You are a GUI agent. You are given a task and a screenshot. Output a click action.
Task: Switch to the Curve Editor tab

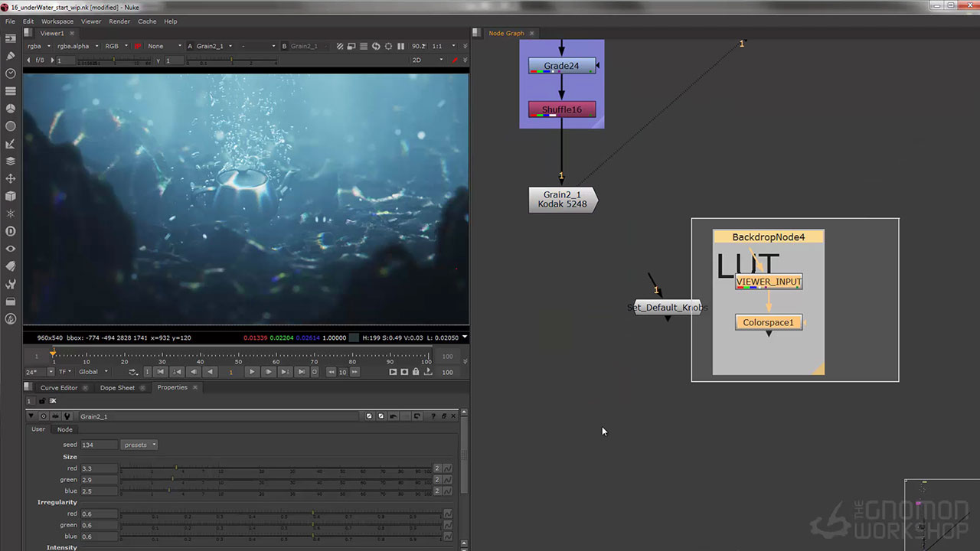59,388
